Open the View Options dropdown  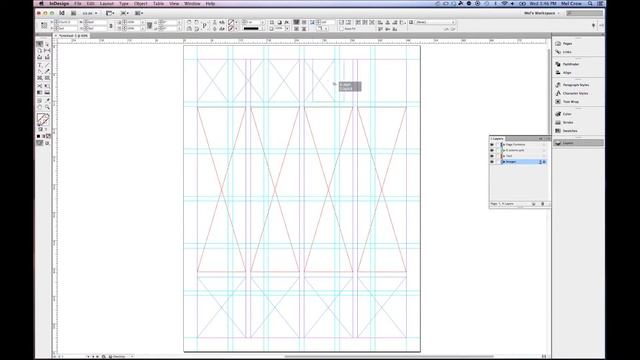(110, 13)
